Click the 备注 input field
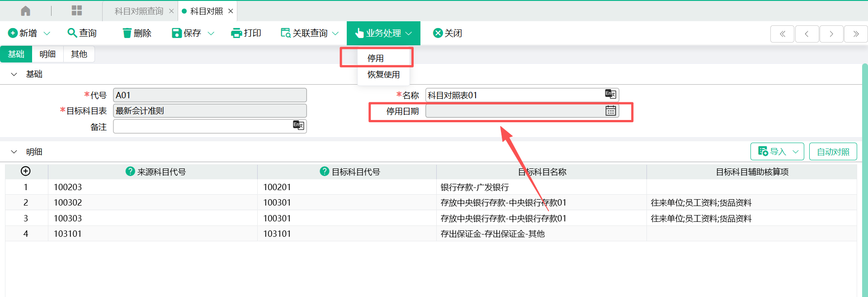The height and width of the screenshot is (297, 868). point(203,126)
